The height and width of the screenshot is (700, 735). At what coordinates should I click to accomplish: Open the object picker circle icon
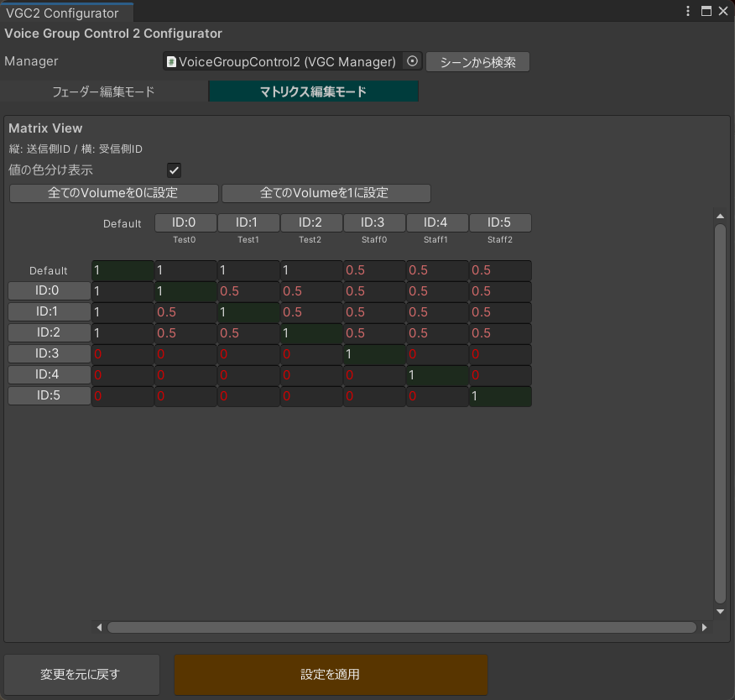point(412,61)
